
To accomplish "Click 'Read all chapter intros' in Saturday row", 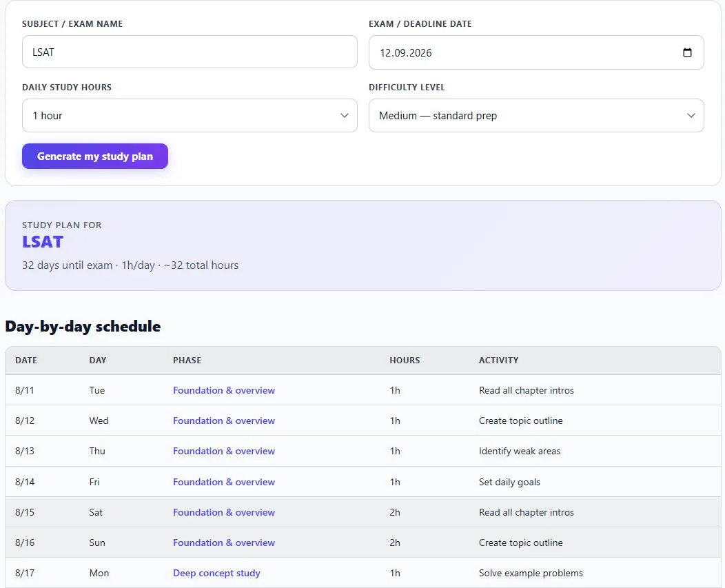I will coord(527,512).
